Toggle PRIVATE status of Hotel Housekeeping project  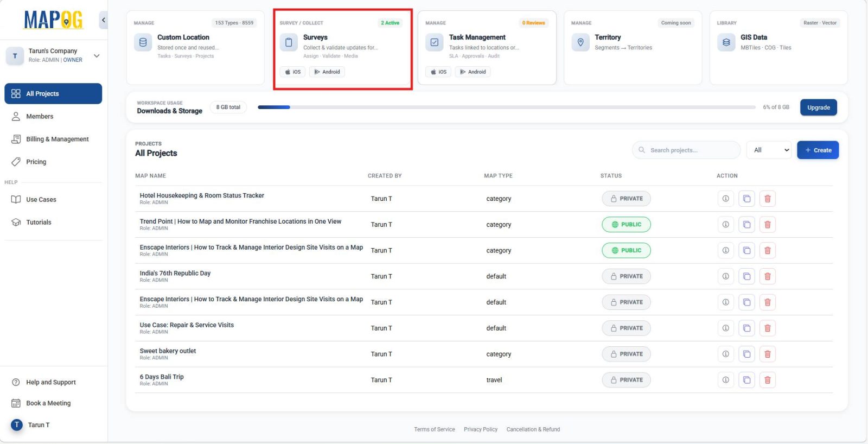[x=626, y=199]
